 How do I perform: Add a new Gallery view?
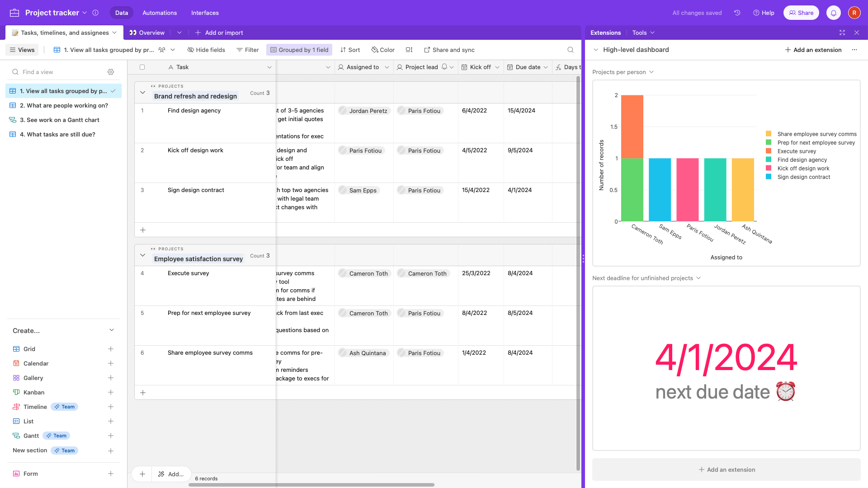(110, 378)
